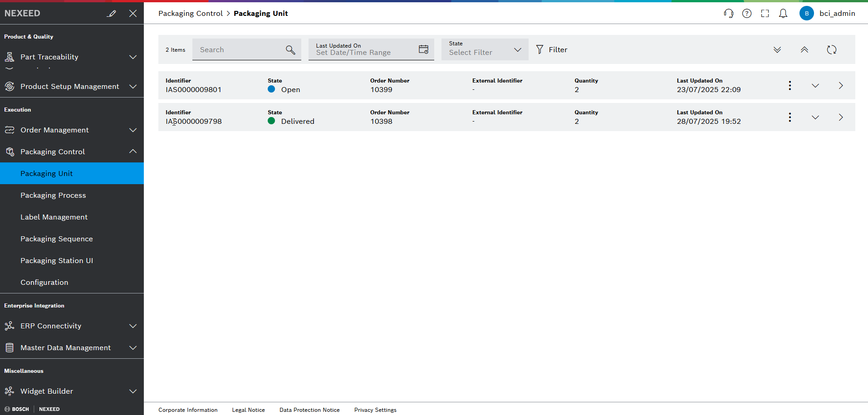Click the search magnifier icon
Image resolution: width=868 pixels, height=415 pixels.
290,49
